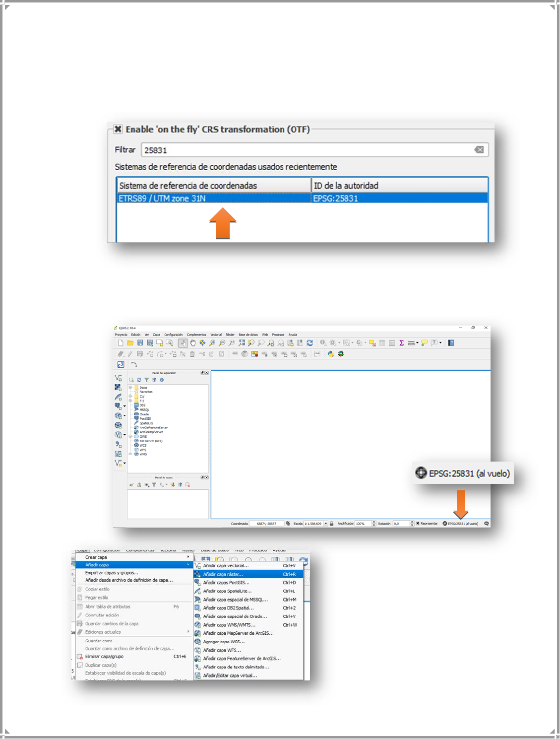Click the Add WCS layer globe icon

118,425
